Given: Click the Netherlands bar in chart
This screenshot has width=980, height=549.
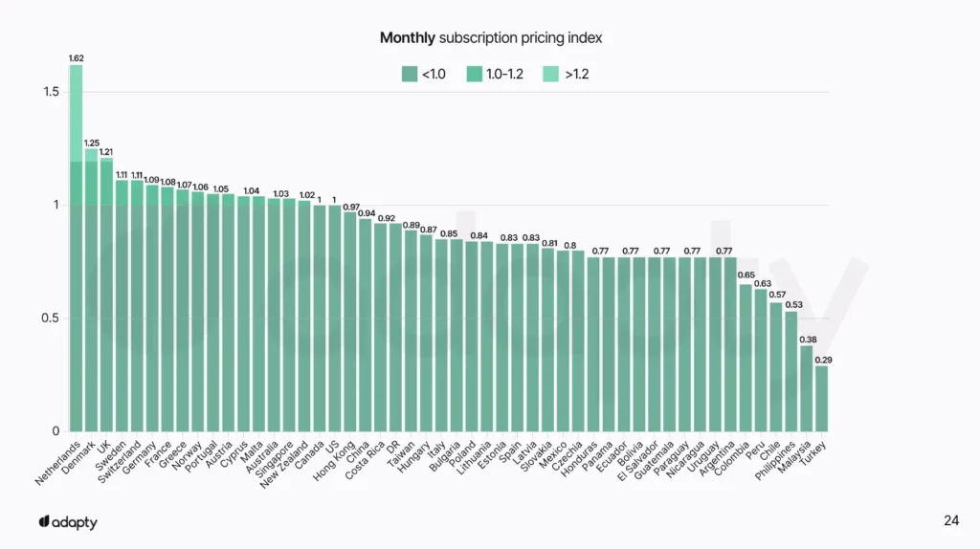Looking at the screenshot, I should tap(76, 287).
